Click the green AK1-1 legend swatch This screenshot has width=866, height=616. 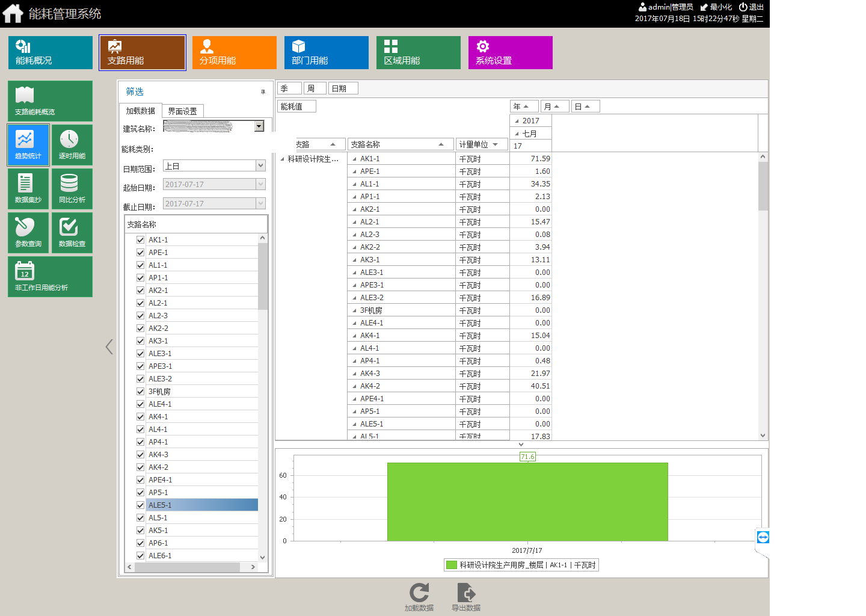[x=451, y=565]
